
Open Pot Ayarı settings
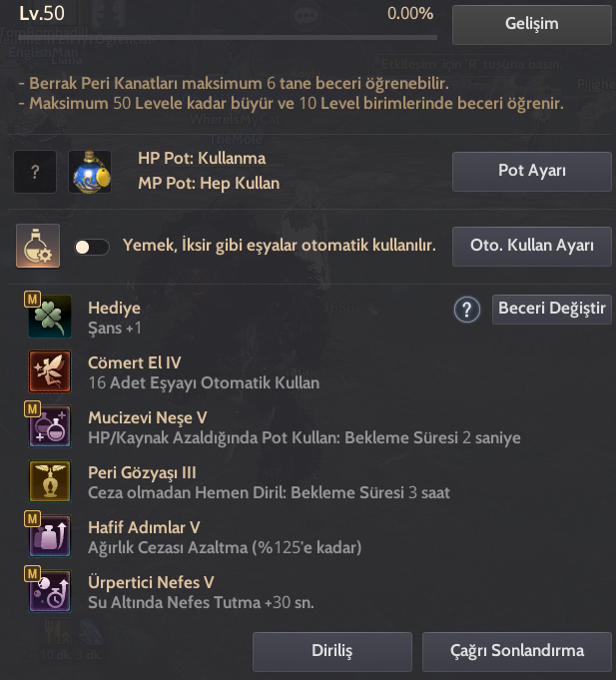[x=532, y=172]
